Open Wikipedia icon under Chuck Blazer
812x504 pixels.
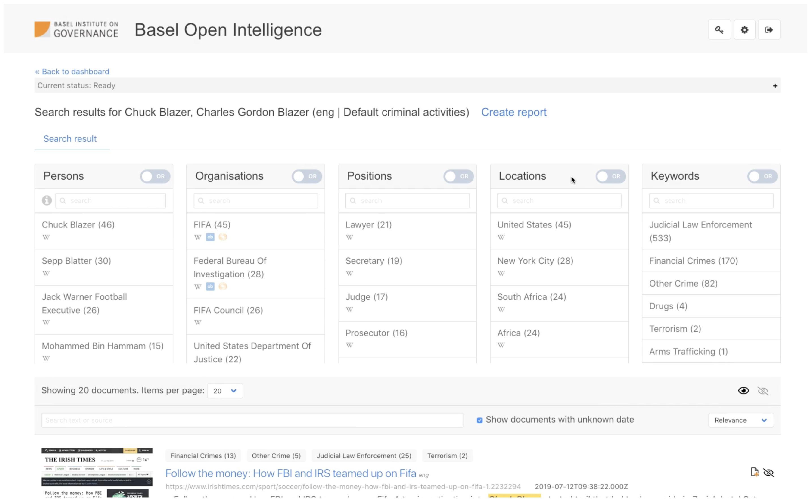tap(46, 237)
